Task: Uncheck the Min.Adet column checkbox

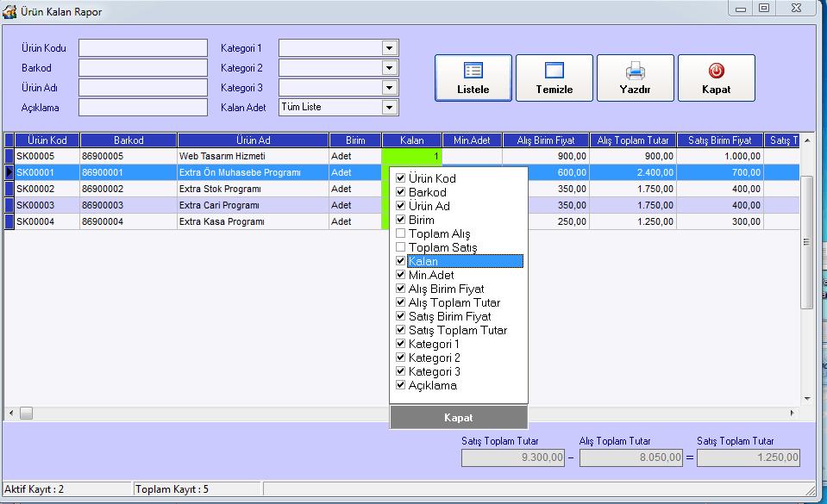Action: [401, 275]
